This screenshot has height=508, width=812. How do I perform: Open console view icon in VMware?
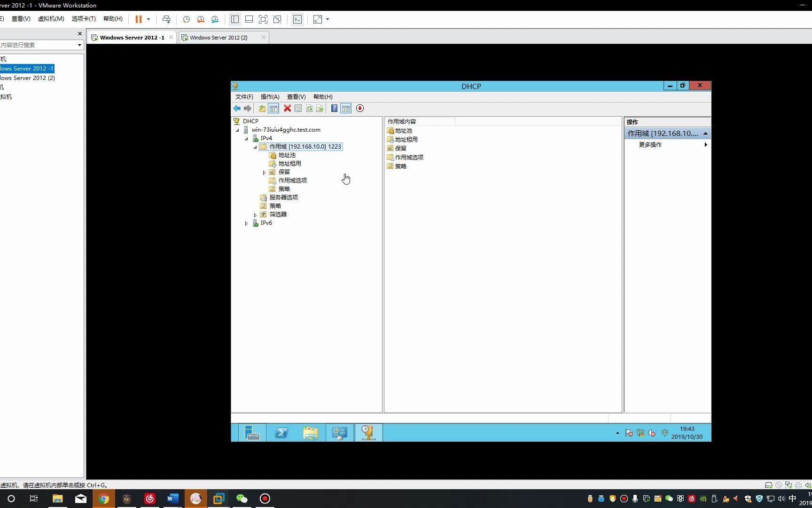coord(297,19)
